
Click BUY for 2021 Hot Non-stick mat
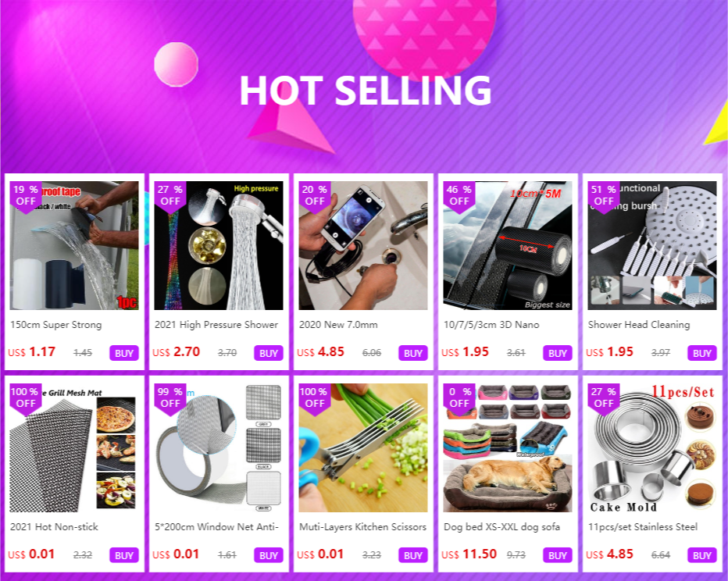(124, 555)
